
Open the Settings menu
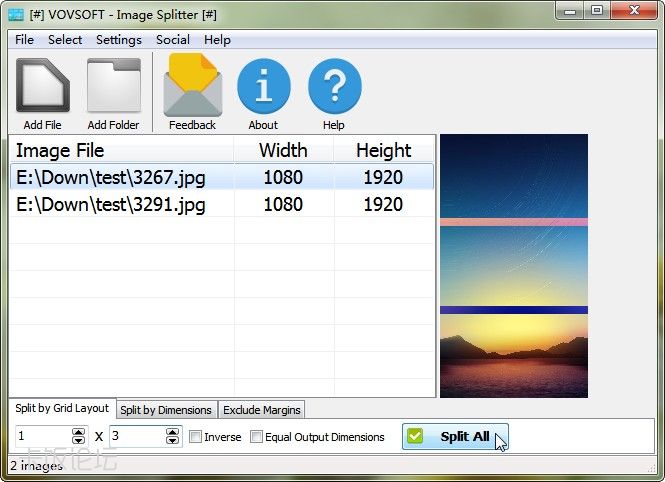[x=118, y=40]
